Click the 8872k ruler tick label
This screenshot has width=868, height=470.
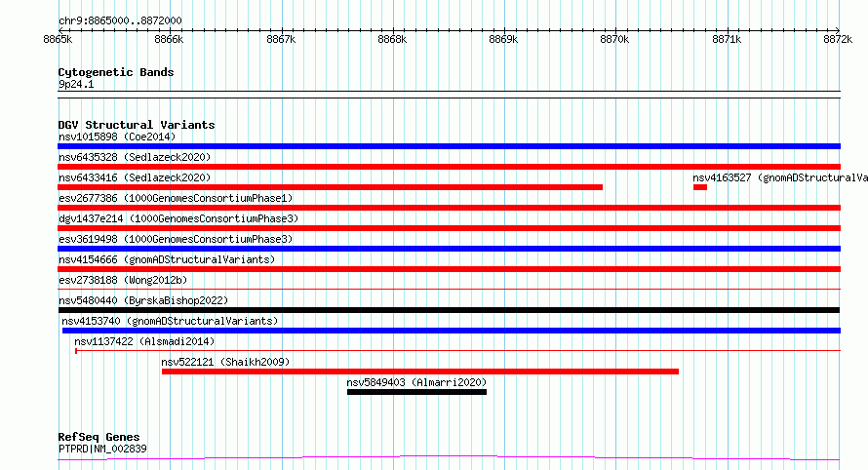point(838,39)
